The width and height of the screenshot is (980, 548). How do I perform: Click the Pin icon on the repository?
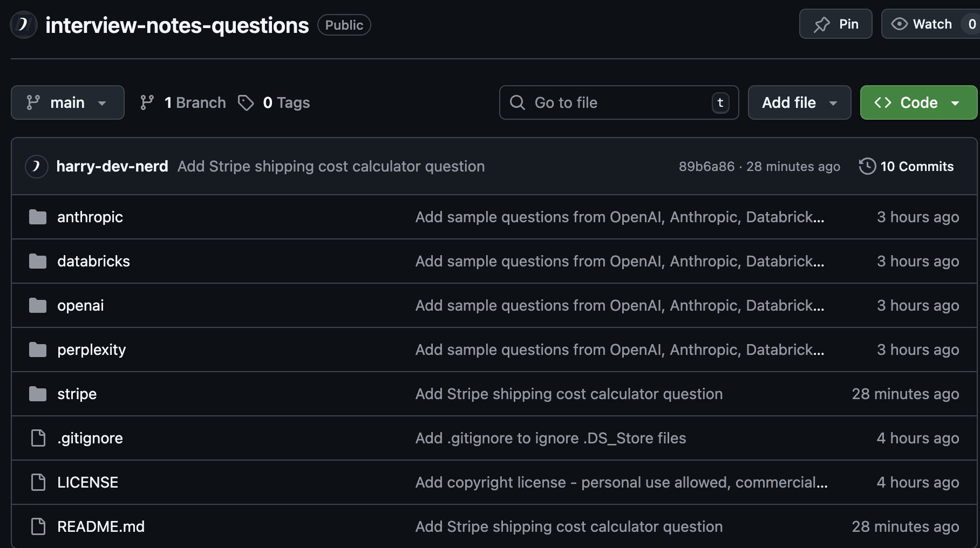[x=822, y=24]
